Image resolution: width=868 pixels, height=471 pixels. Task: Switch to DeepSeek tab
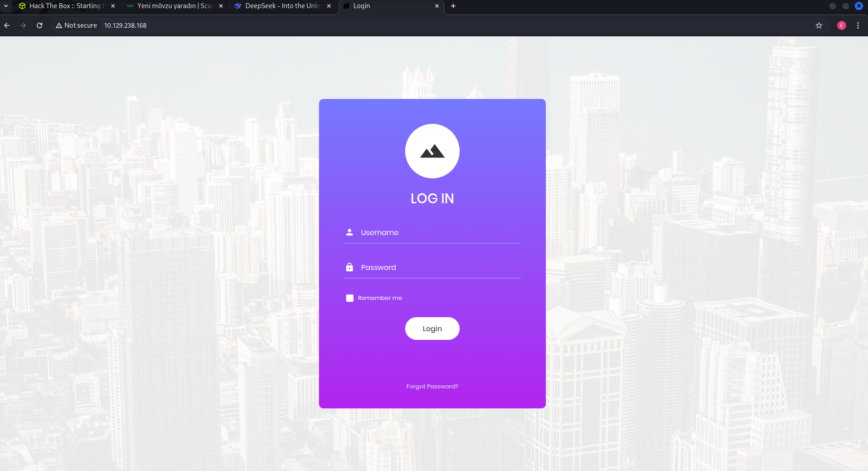[x=281, y=6]
